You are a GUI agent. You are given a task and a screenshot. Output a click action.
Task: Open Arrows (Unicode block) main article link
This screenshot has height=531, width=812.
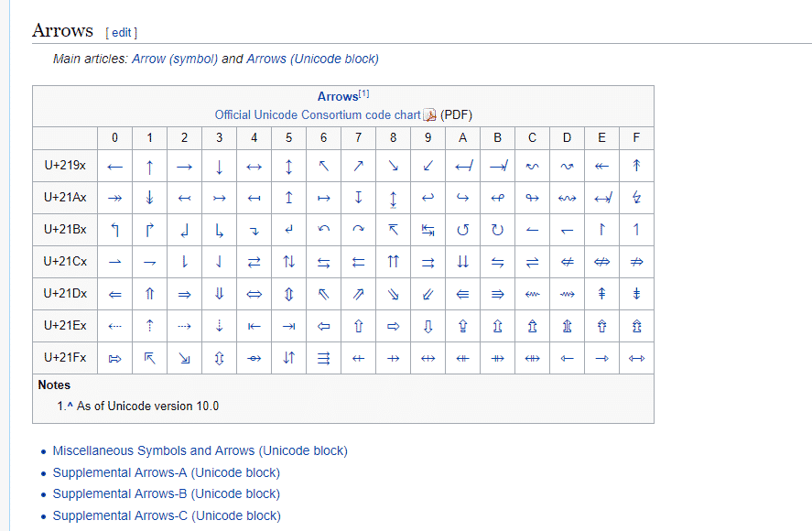tap(312, 59)
